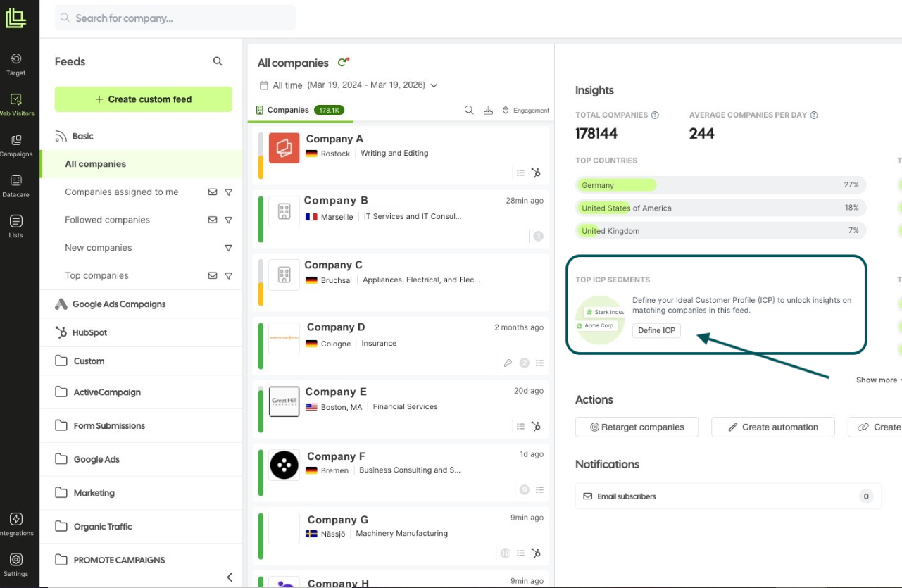Viewport: 902px width, 588px height.
Task: Click the Search for company field
Action: click(x=175, y=18)
